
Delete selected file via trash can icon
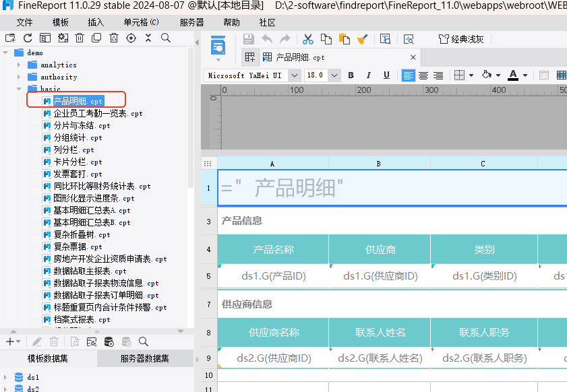click(x=80, y=38)
